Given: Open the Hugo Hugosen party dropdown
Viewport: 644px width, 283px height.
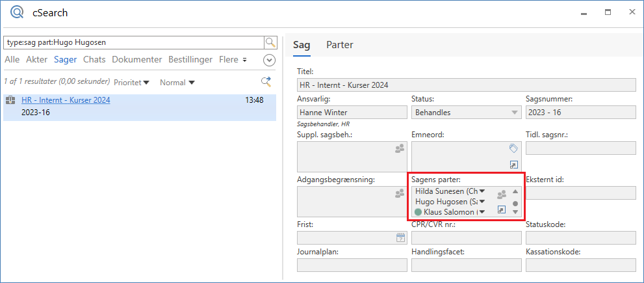Looking at the screenshot, I should click(482, 202).
